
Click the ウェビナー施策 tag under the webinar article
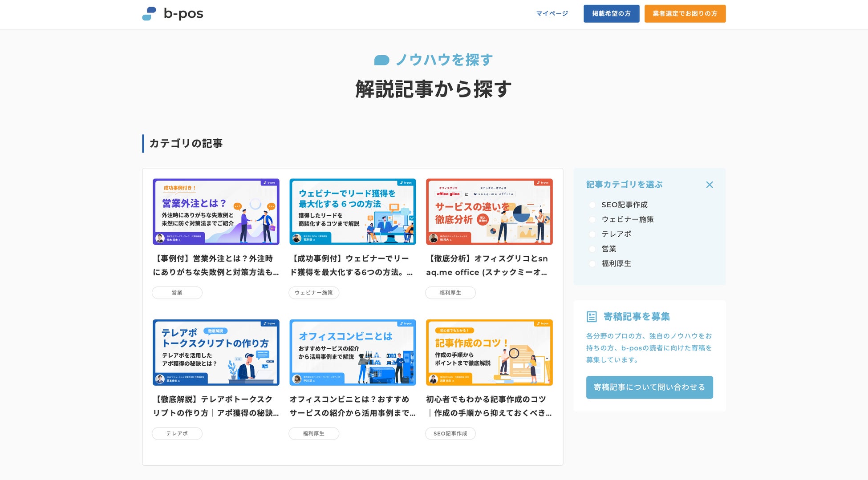pyautogui.click(x=314, y=293)
